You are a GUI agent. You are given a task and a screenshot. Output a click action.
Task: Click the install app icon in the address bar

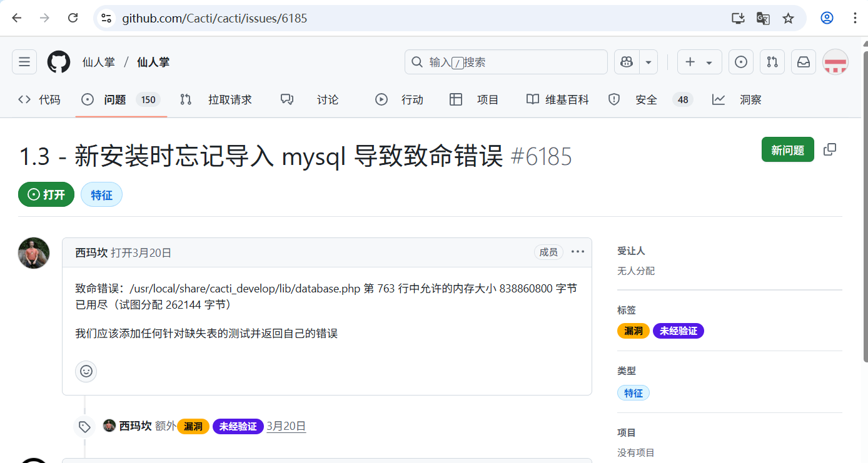pyautogui.click(x=738, y=18)
